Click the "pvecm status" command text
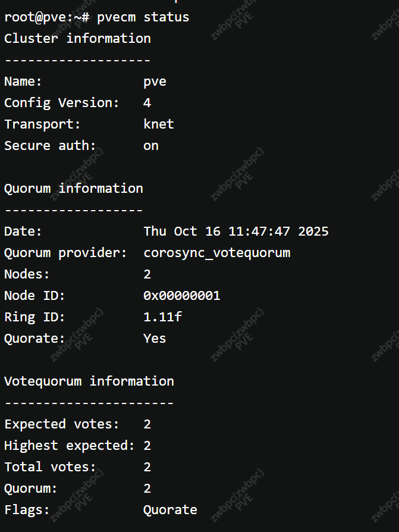The image size is (399, 532). click(x=143, y=17)
